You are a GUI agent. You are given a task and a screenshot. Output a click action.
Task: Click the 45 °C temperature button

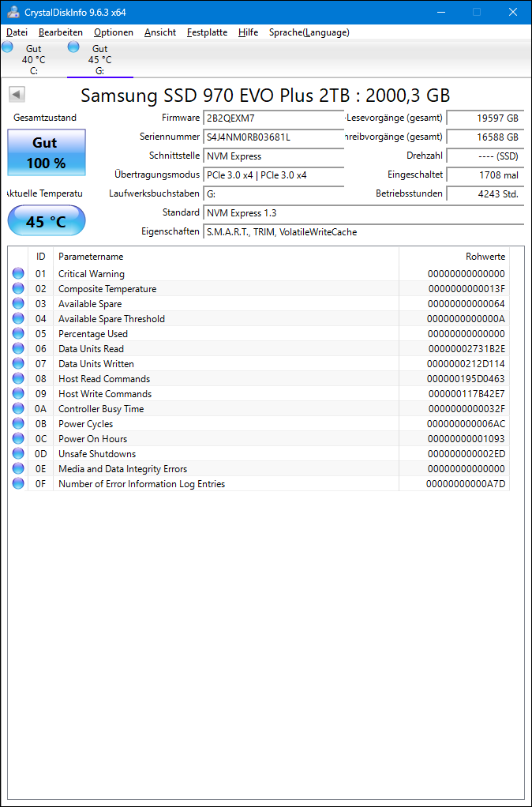47,221
